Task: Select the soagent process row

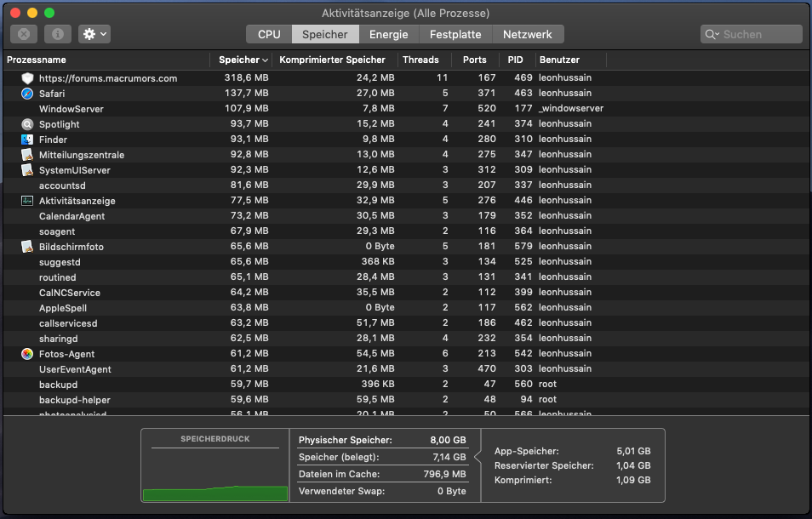Action: 406,231
